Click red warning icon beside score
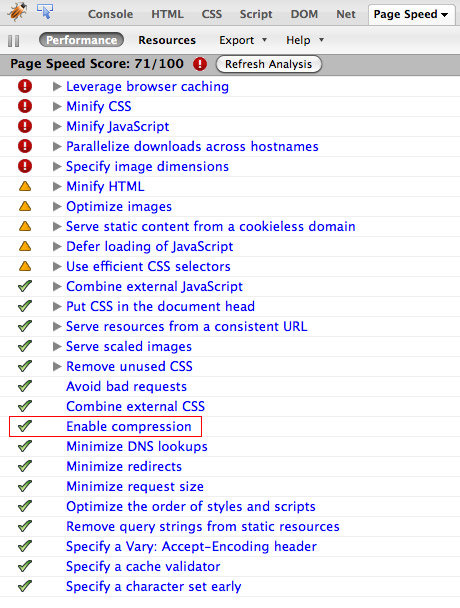Screen dimensions: 460x608 point(200,64)
